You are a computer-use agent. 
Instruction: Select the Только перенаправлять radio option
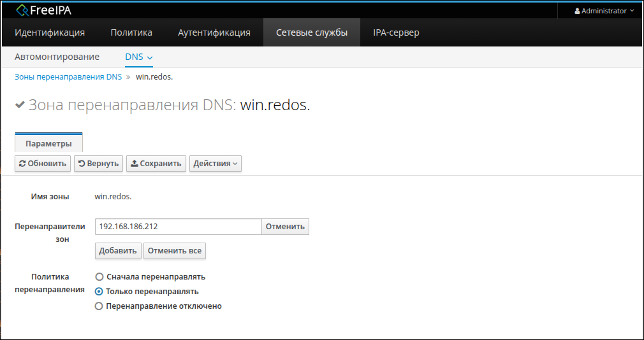(99, 292)
